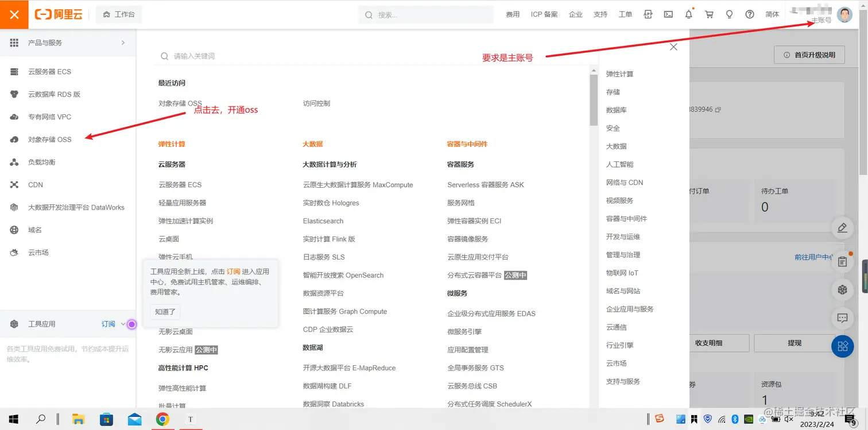This screenshot has height=430, width=868.
Task: Open 轻量应用服务器 product link
Action: coord(183,203)
